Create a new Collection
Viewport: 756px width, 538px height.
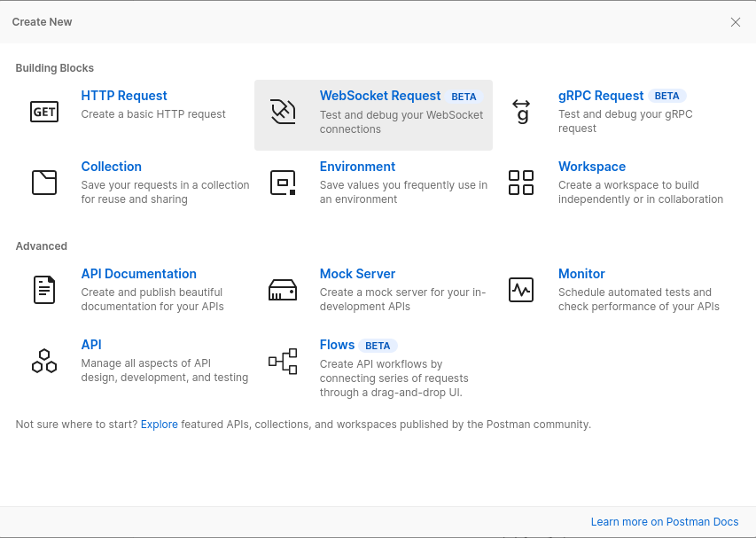pos(112,167)
